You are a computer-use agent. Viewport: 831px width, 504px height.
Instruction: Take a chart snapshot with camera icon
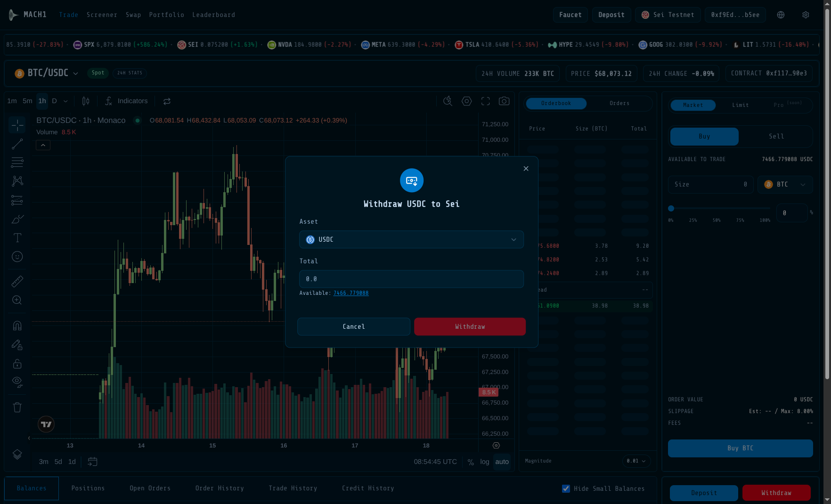click(504, 101)
